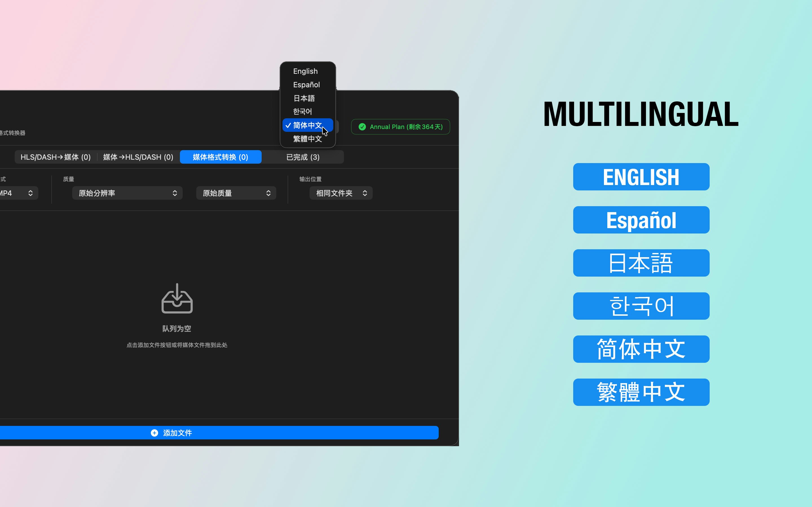
Task: Click the Annual Plan subscription badge
Action: tap(400, 127)
